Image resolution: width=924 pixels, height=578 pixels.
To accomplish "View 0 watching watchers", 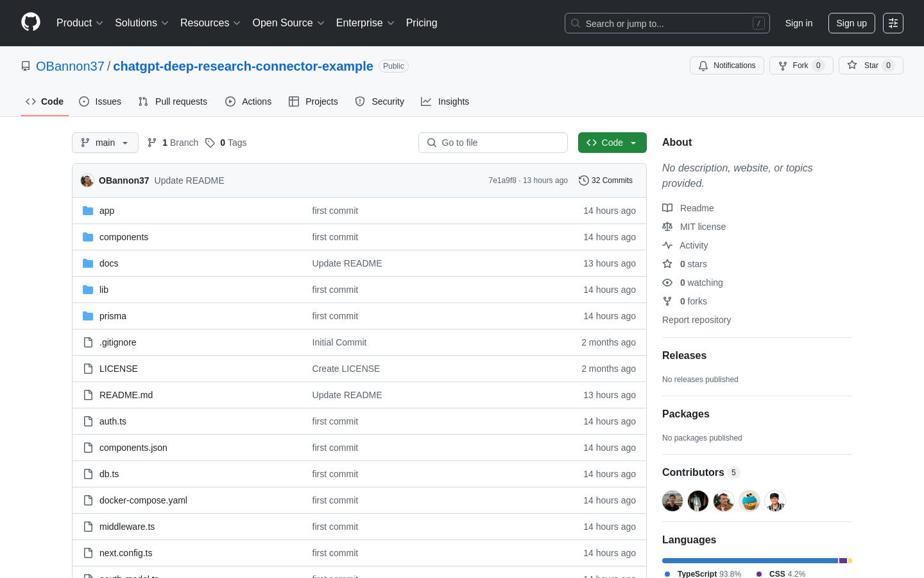I will [692, 283].
